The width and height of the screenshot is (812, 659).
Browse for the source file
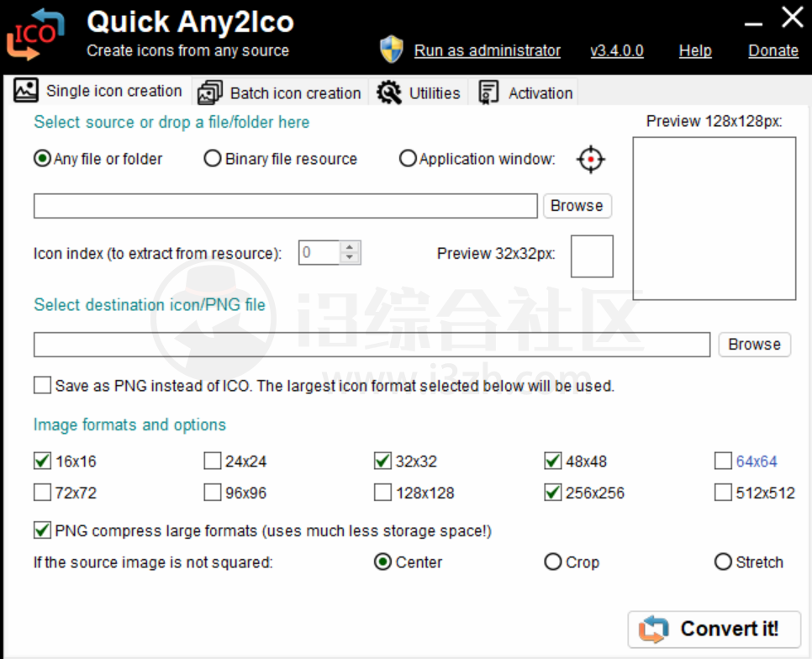577,206
